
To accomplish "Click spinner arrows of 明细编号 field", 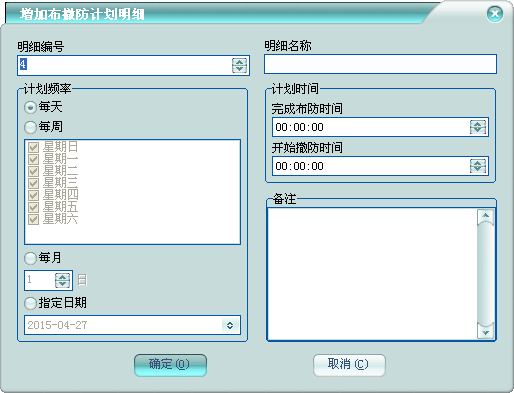I will (239, 65).
